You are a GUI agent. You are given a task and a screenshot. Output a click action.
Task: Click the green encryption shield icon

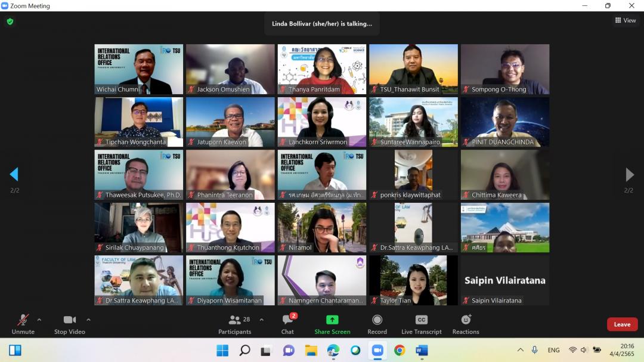tap(10, 21)
